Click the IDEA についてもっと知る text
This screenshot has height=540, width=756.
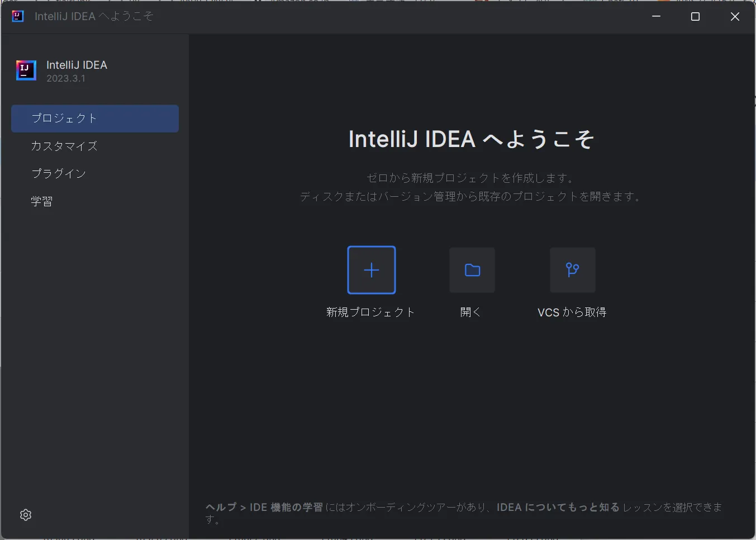558,507
